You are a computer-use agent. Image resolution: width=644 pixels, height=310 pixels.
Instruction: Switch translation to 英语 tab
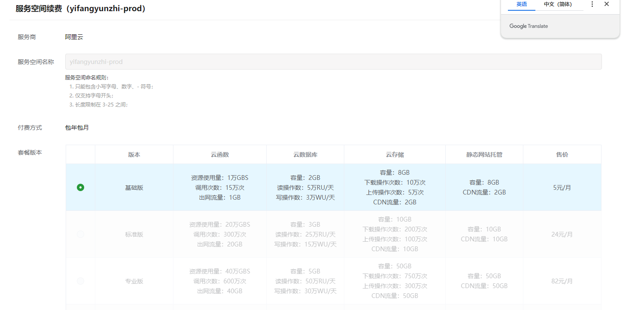522,4
